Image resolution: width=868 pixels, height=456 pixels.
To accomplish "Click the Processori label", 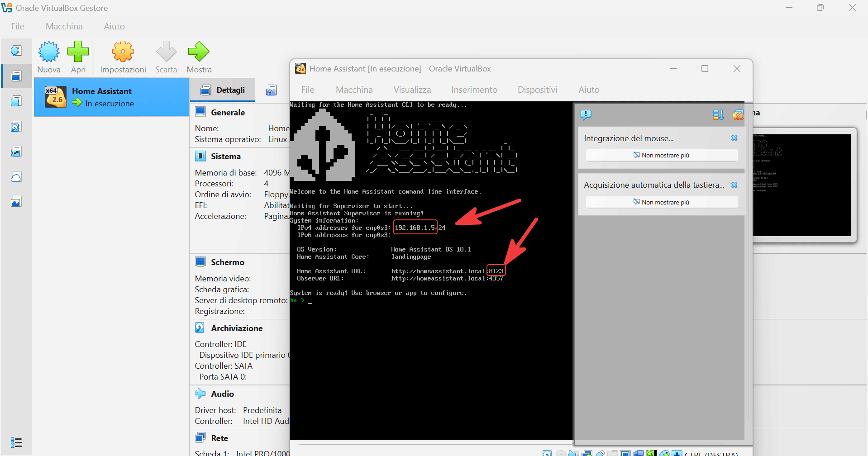I will pyautogui.click(x=214, y=184).
